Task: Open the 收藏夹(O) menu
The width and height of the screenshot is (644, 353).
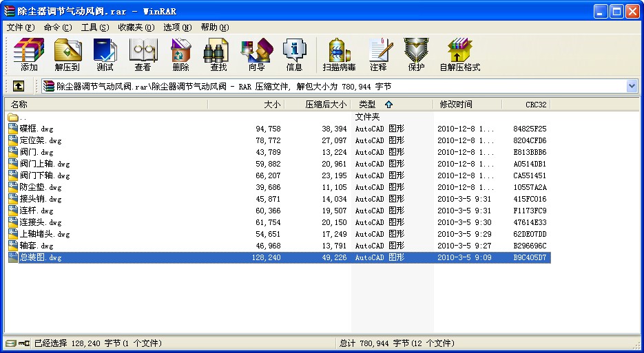Action: click(x=136, y=28)
